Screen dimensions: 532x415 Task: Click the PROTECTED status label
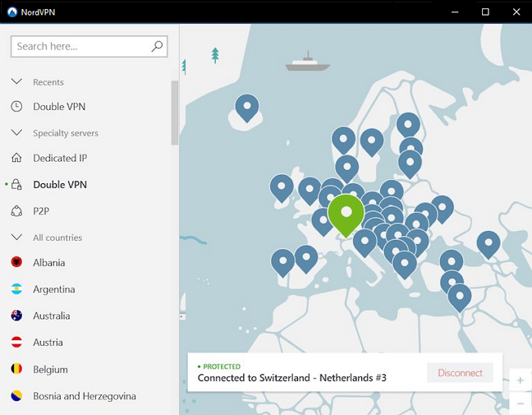(222, 367)
